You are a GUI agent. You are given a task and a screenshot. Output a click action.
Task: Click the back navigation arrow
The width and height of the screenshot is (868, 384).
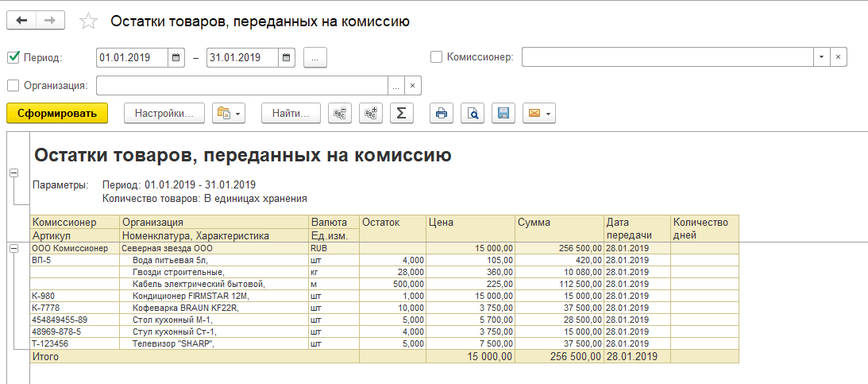pos(21,21)
